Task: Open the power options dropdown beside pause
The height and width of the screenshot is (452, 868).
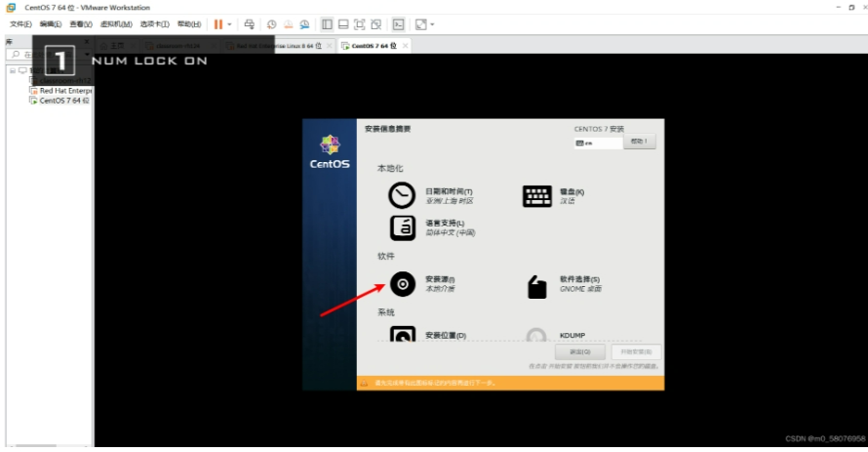Action: click(230, 24)
